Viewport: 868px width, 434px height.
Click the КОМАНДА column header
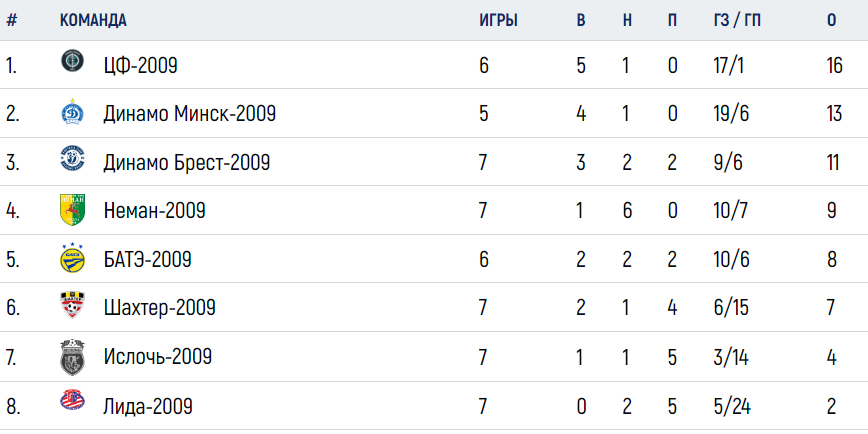pyautogui.click(x=93, y=21)
